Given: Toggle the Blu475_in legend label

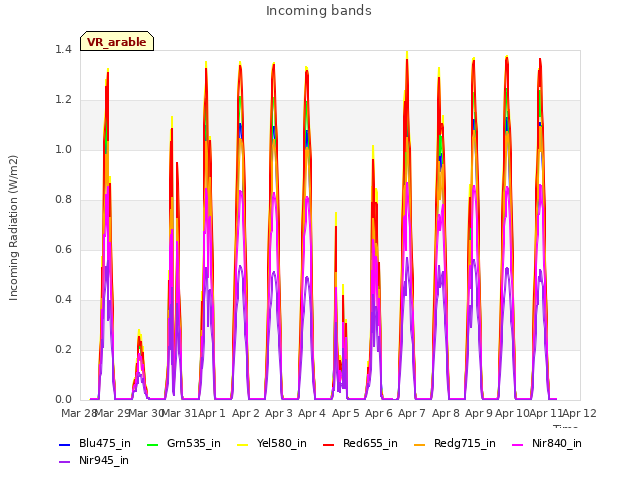Looking at the screenshot, I should click(x=105, y=444).
